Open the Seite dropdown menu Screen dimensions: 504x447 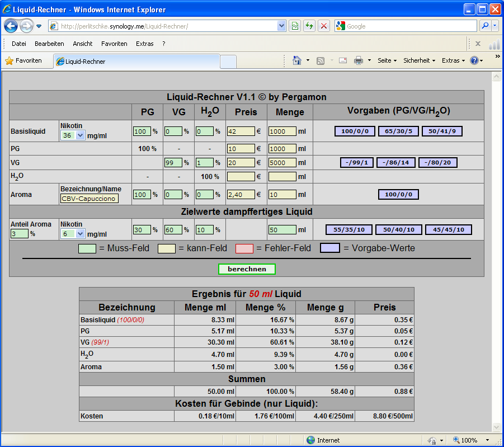(387, 60)
